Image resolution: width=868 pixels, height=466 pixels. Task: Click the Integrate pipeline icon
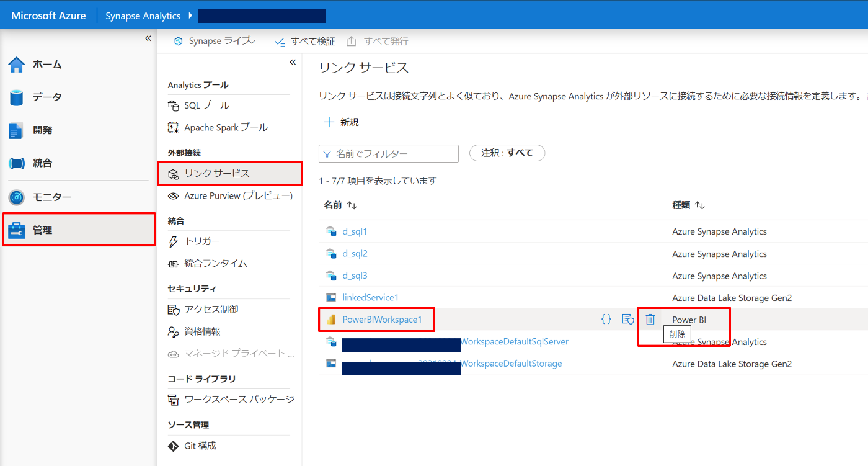point(17,164)
